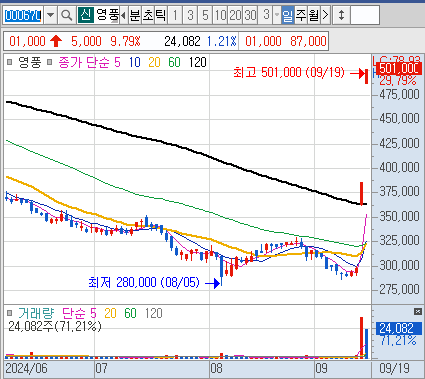425x379 pixels.
Task: Click green 60 volume average legend
Action: click(x=130, y=313)
